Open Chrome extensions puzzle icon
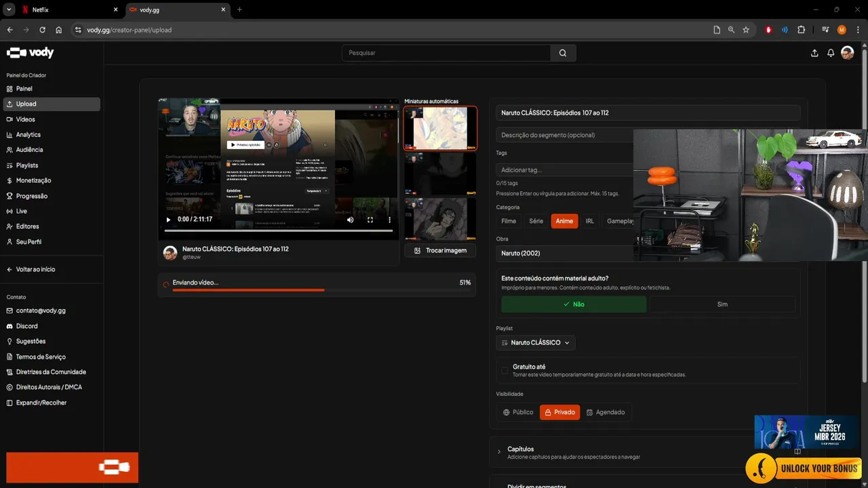This screenshot has width=868, height=488. point(802,30)
